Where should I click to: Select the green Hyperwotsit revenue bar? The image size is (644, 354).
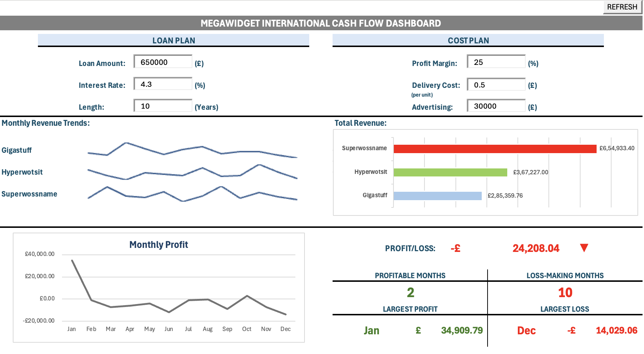[450, 172]
